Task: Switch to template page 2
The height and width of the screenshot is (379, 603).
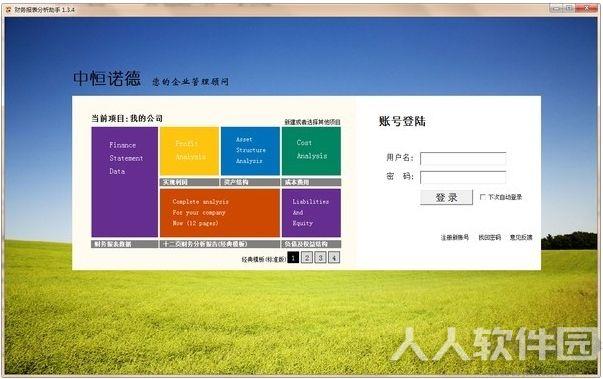Action: pyautogui.click(x=307, y=258)
